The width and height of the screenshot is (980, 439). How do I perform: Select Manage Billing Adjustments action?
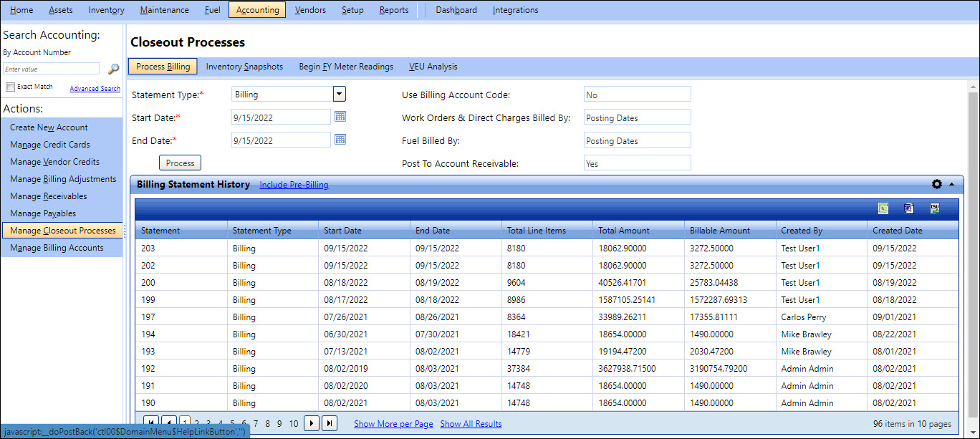coord(62,179)
